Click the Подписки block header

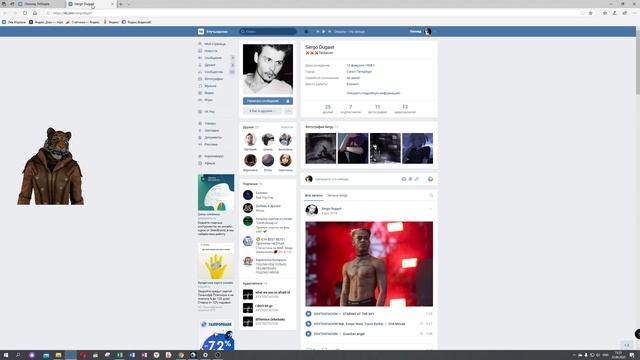(x=250, y=184)
